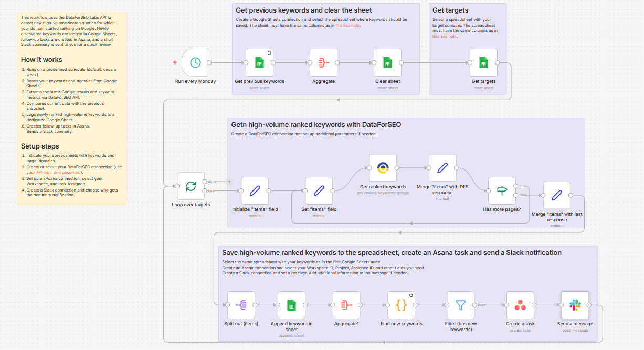Screen dimensions: 644x350
Task: Click the plus handle on the done output
Action: pyautogui.click(x=228, y=181)
